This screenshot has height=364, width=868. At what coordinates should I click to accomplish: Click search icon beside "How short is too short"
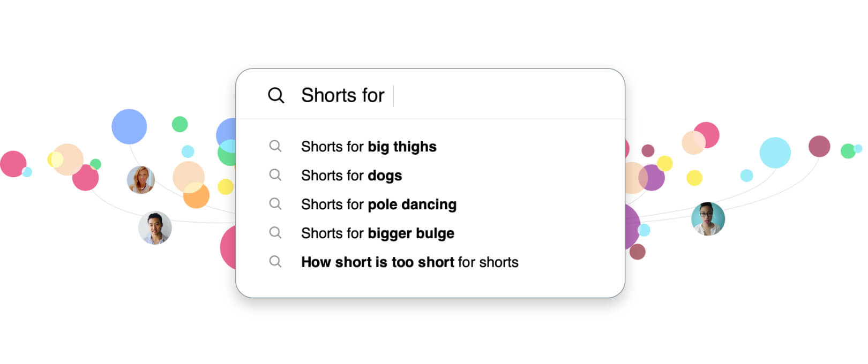[x=275, y=262]
